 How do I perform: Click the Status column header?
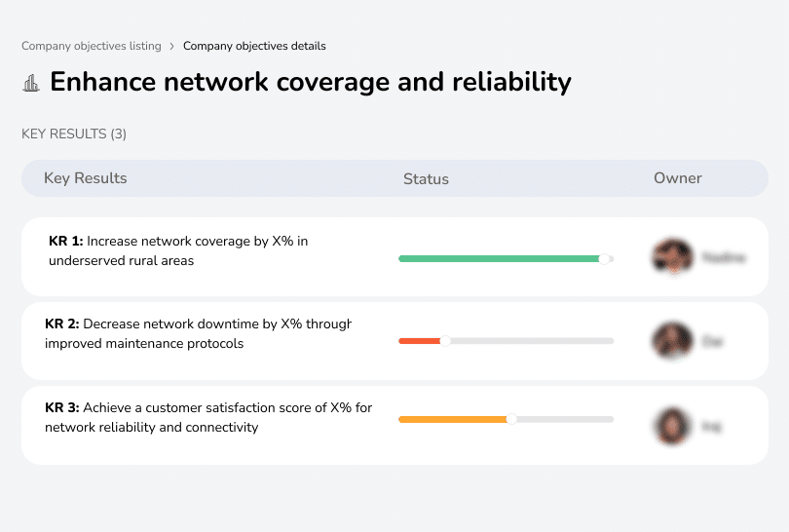(426, 178)
